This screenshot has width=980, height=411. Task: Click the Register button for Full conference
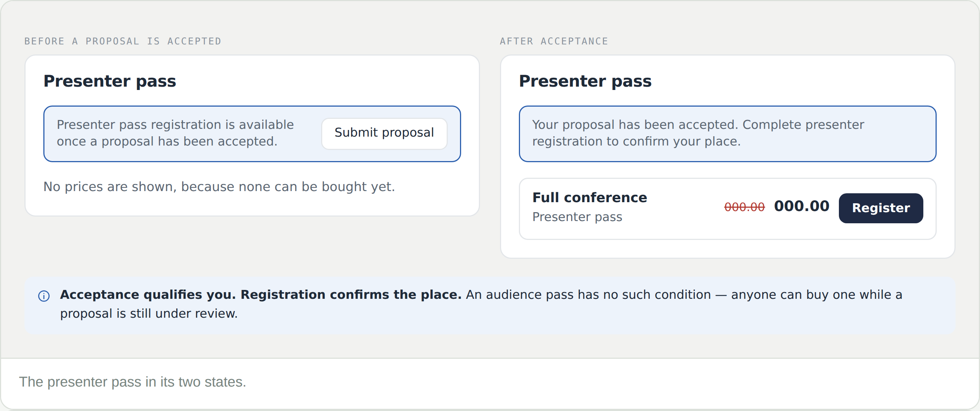click(881, 208)
